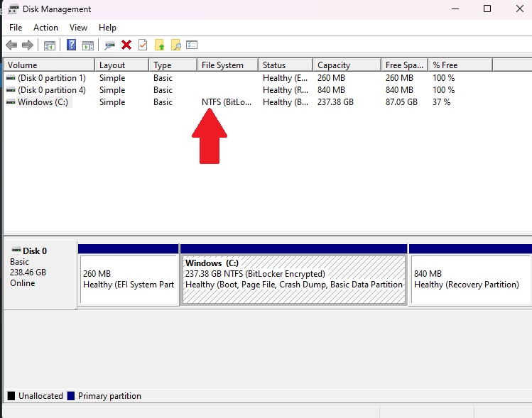Select the 260 MB EFI System partition block
Image resolution: width=532 pixels, height=418 pixels.
click(129, 279)
